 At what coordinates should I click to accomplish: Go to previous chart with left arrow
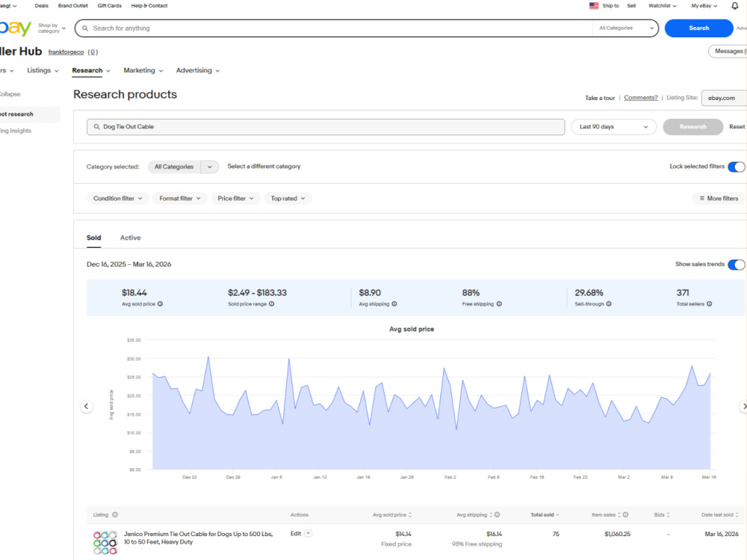point(86,406)
